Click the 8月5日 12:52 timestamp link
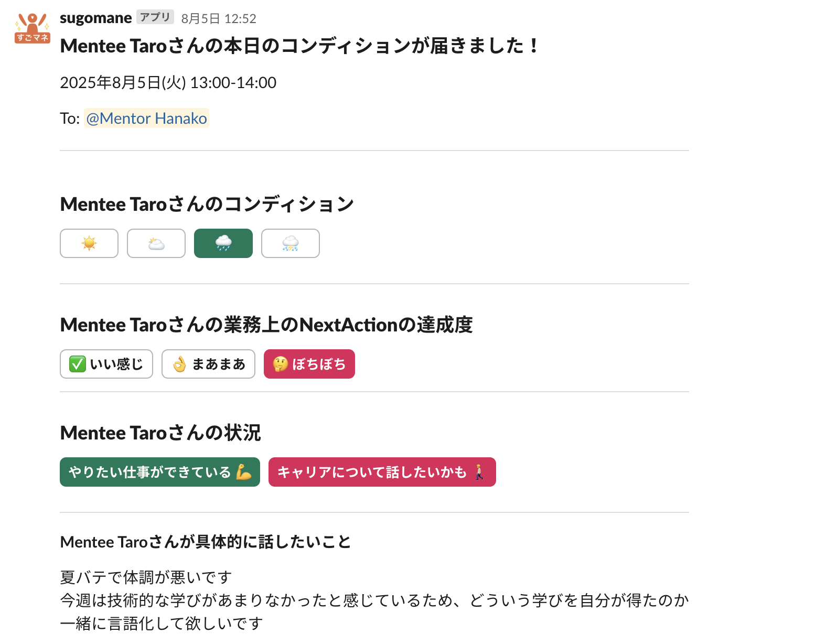This screenshot has height=644, width=816. (x=218, y=18)
